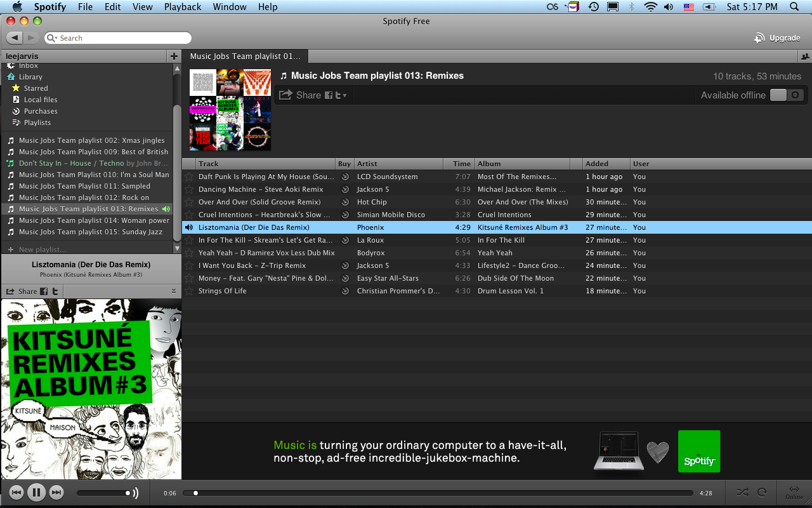Viewport: 812px width, 508px height.
Task: Go forward with the navigation arrow
Action: (x=31, y=38)
